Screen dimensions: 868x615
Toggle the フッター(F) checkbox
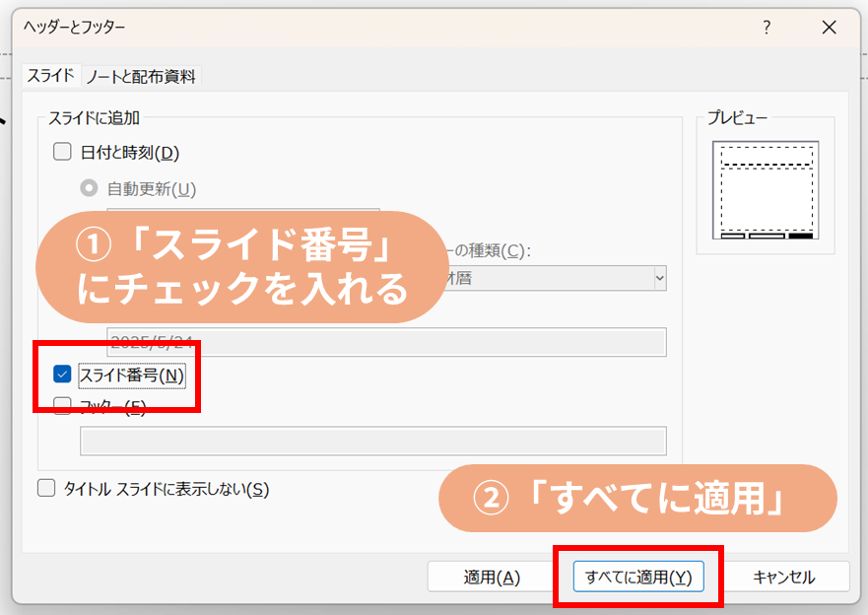(63, 404)
